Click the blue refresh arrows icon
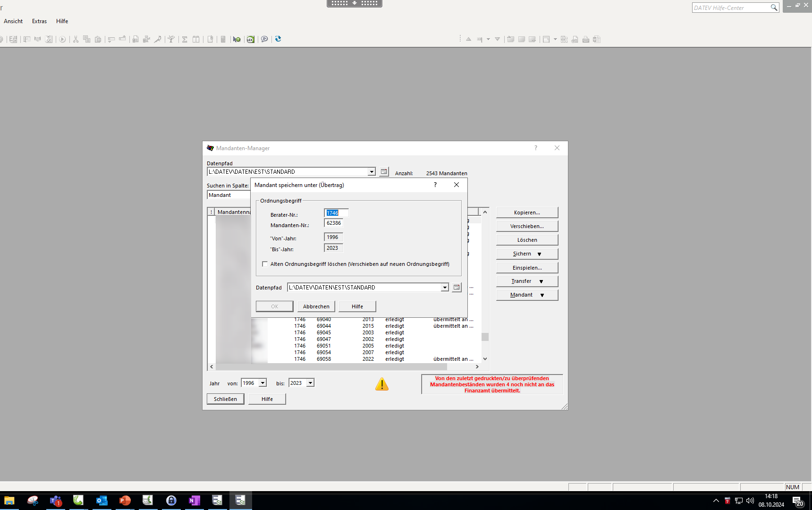This screenshot has height=510, width=812. tap(278, 39)
